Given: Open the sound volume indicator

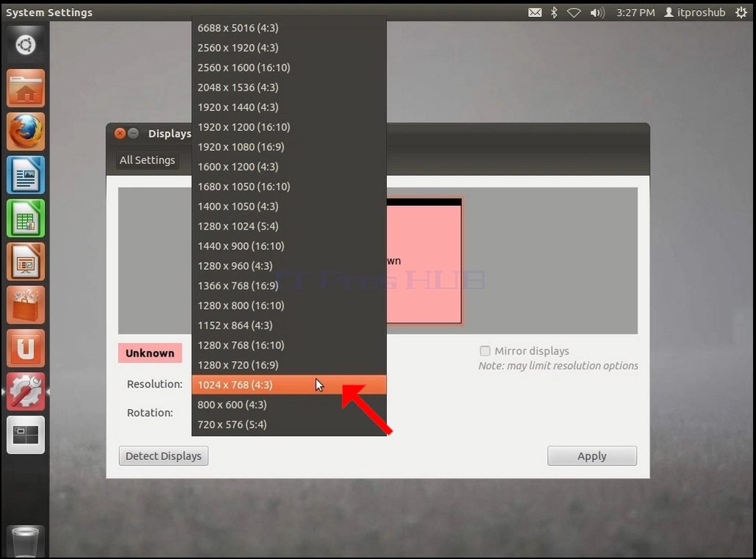Looking at the screenshot, I should point(597,13).
